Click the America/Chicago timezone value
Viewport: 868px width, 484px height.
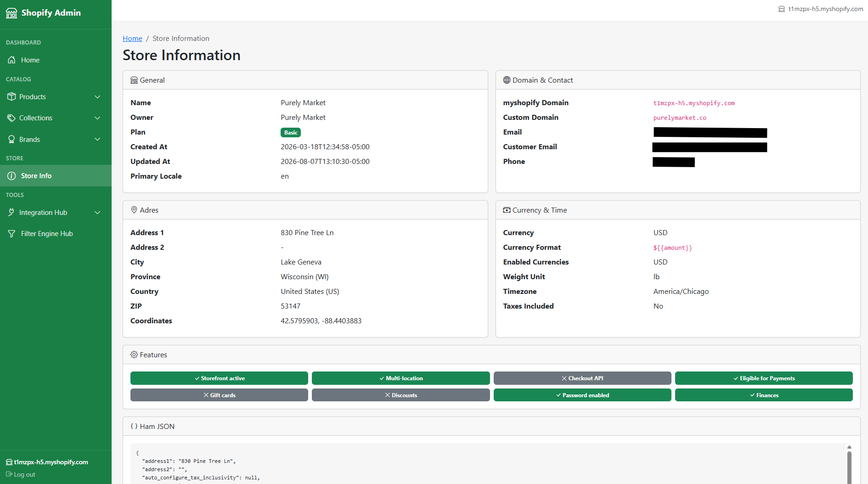tap(681, 292)
